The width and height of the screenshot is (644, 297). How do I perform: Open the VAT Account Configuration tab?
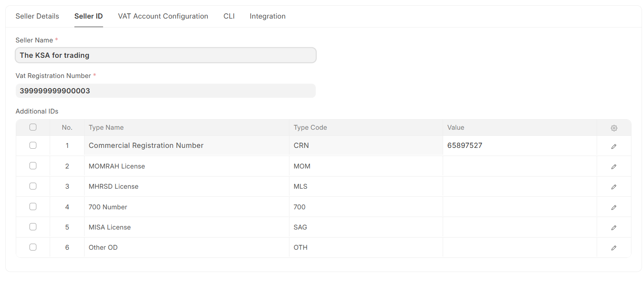163,16
